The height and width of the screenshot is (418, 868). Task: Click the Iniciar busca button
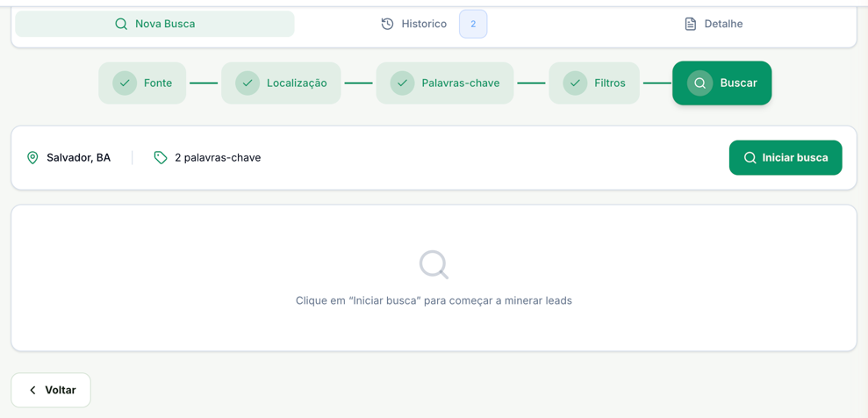pyautogui.click(x=786, y=158)
